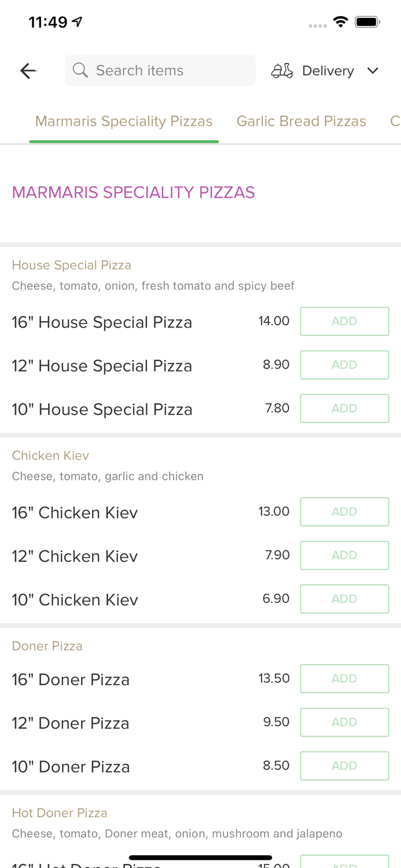Tap the cellular signal dots indicator
Screen dimensions: 401x868
(x=317, y=25)
